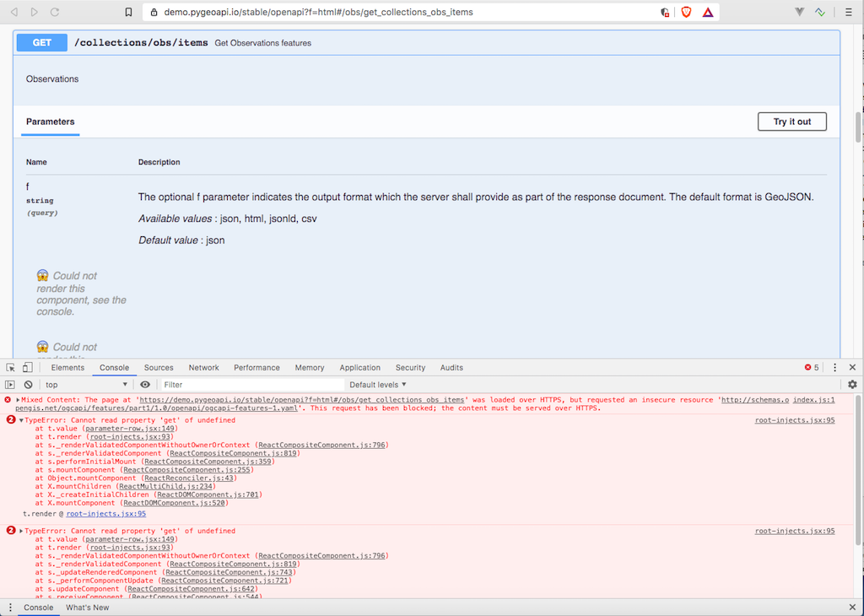Screen dimensions: 864x616
Task: Bookmark this page with bookmark icon
Action: coord(128,12)
